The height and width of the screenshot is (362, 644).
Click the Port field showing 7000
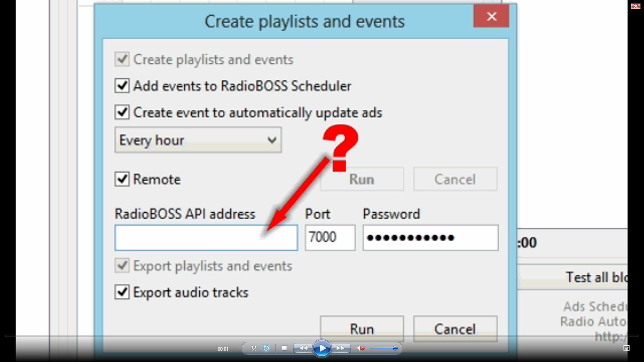pyautogui.click(x=330, y=238)
